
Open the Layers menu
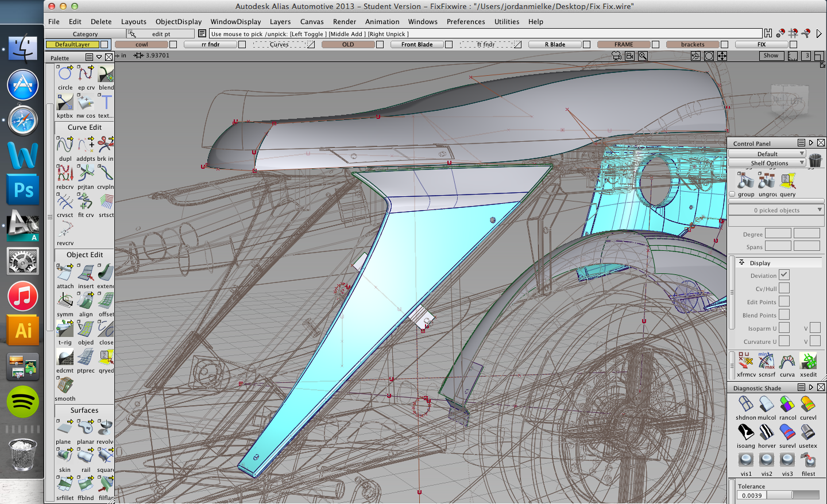pyautogui.click(x=280, y=22)
